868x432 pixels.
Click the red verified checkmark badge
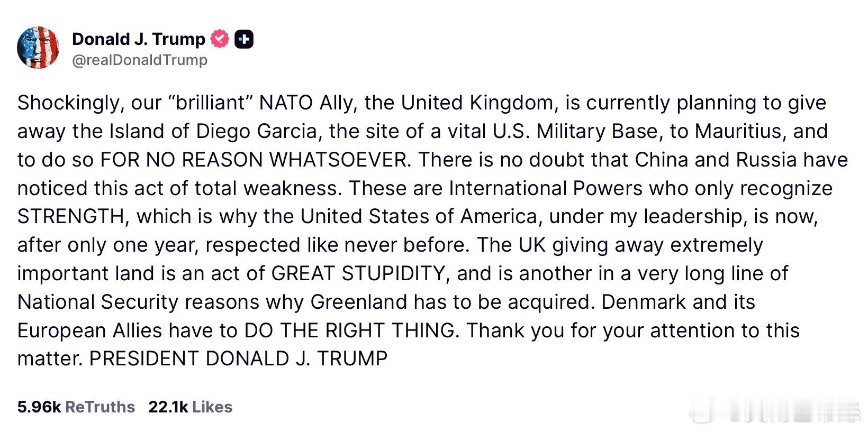(220, 39)
